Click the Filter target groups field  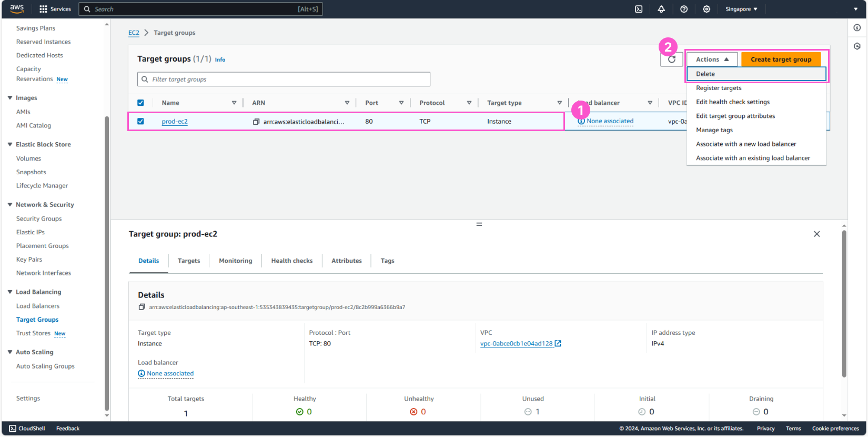click(284, 80)
